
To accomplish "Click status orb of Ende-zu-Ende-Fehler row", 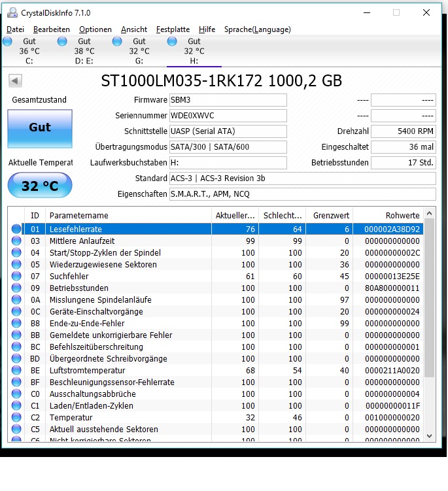I will coord(16,323).
